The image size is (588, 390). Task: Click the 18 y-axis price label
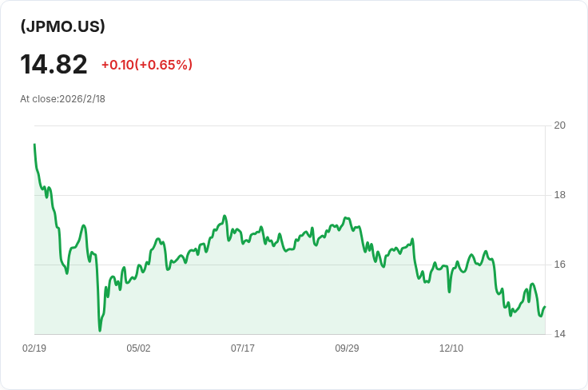[559, 195]
